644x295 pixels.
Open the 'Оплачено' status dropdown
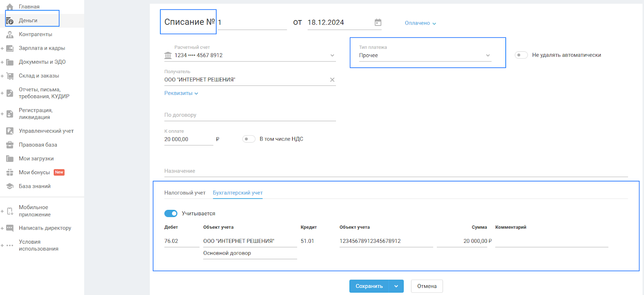click(x=420, y=23)
